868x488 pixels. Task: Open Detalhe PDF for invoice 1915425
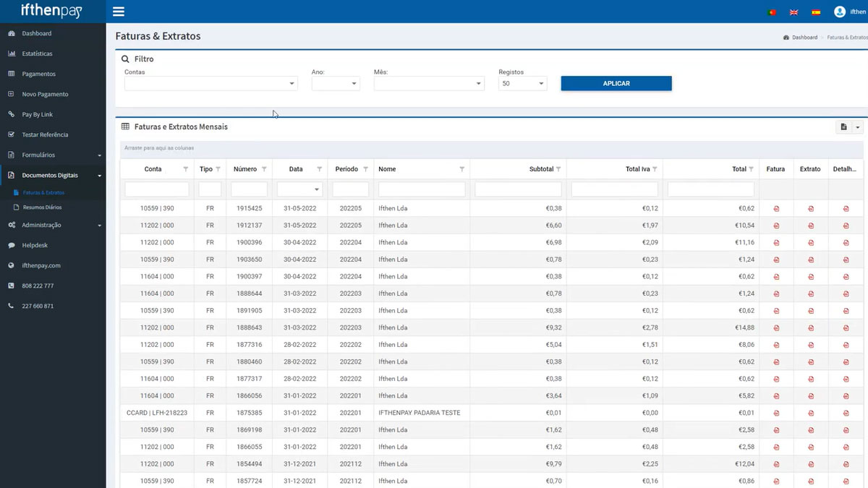pos(846,209)
